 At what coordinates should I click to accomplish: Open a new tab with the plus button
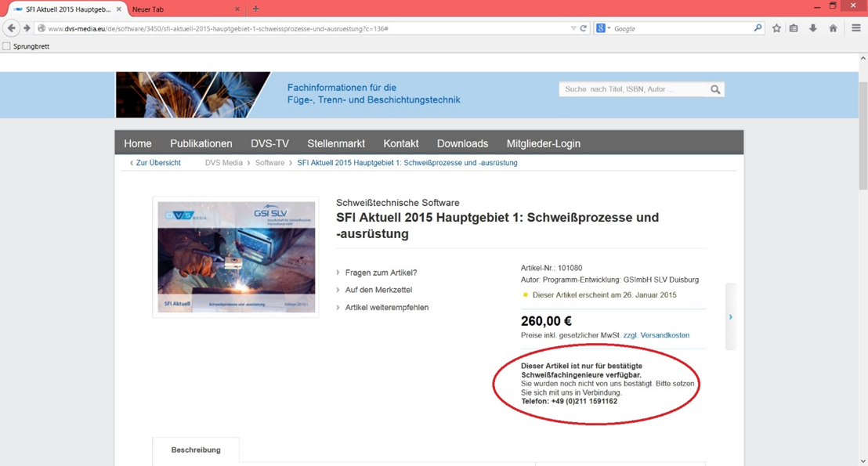click(x=255, y=9)
